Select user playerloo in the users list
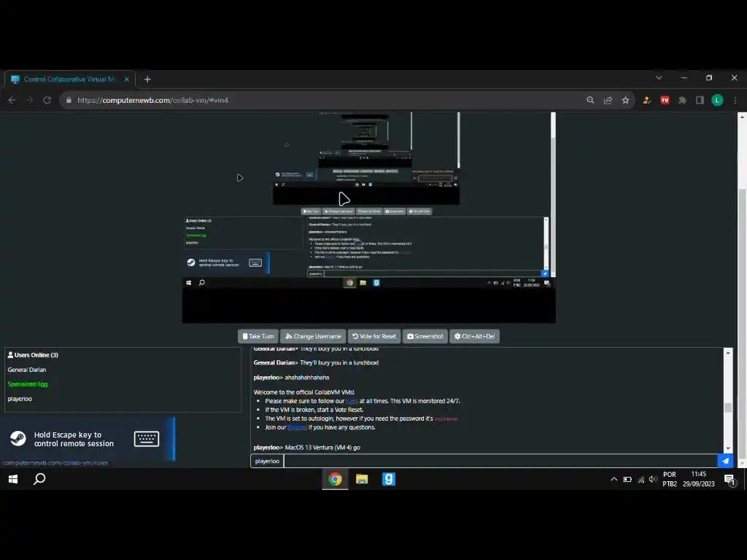The height and width of the screenshot is (560, 747). tap(20, 399)
